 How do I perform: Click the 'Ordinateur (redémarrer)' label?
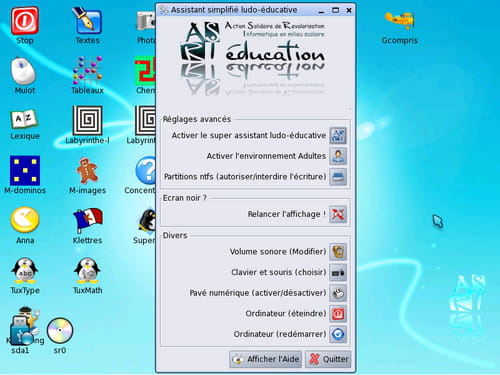click(x=280, y=334)
